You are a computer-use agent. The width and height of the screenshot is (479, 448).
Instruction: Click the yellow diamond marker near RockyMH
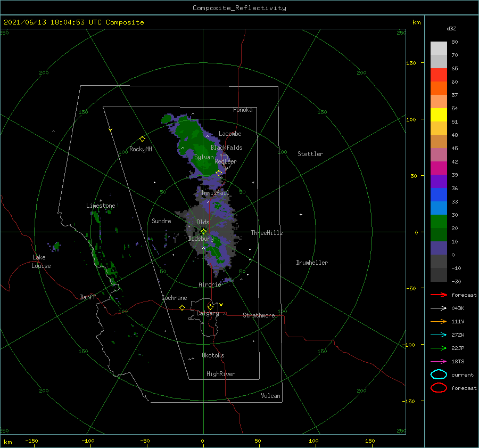point(142,139)
